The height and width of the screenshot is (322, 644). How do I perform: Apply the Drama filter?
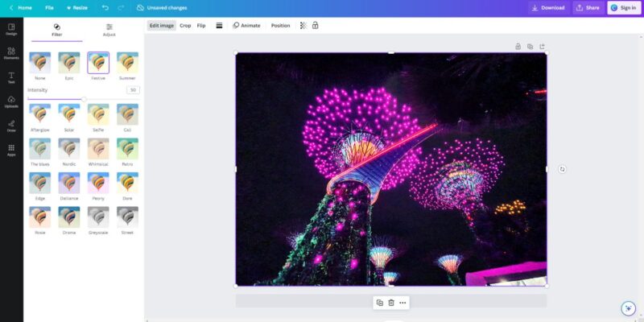pos(69,217)
